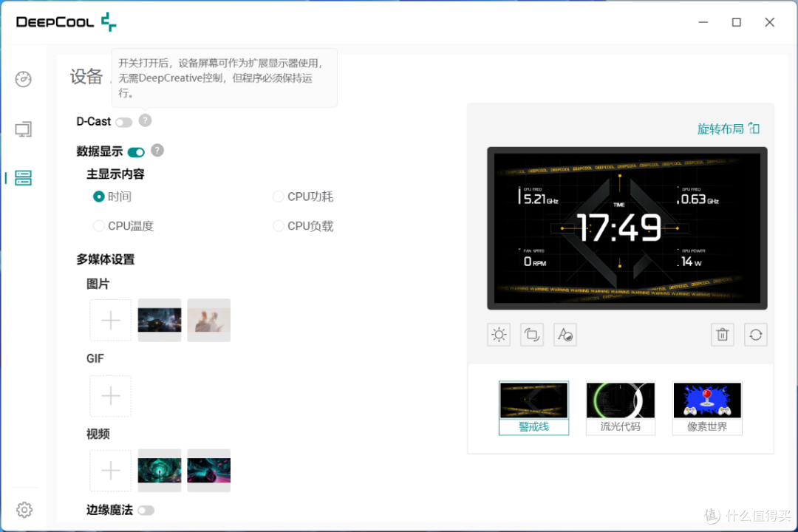Select the dark city picture thumbnail
The image size is (798, 532).
point(160,320)
